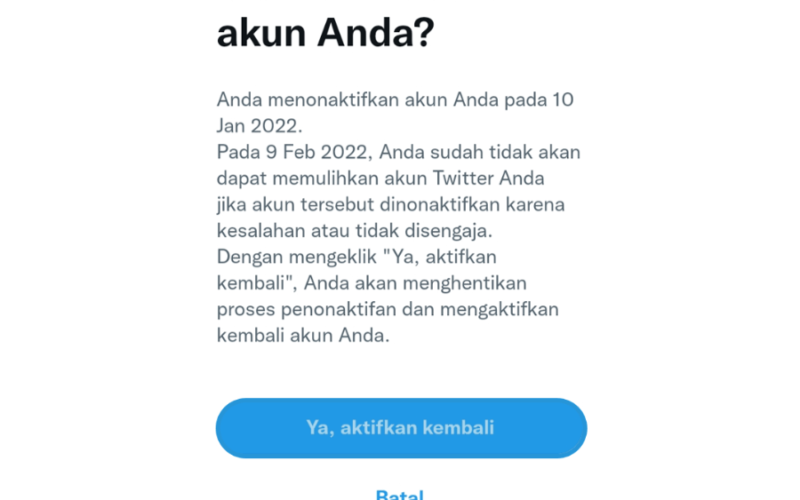The image size is (800, 500).
Task: Click the line starting Anda menonaktifkan akun
Action: (395, 99)
